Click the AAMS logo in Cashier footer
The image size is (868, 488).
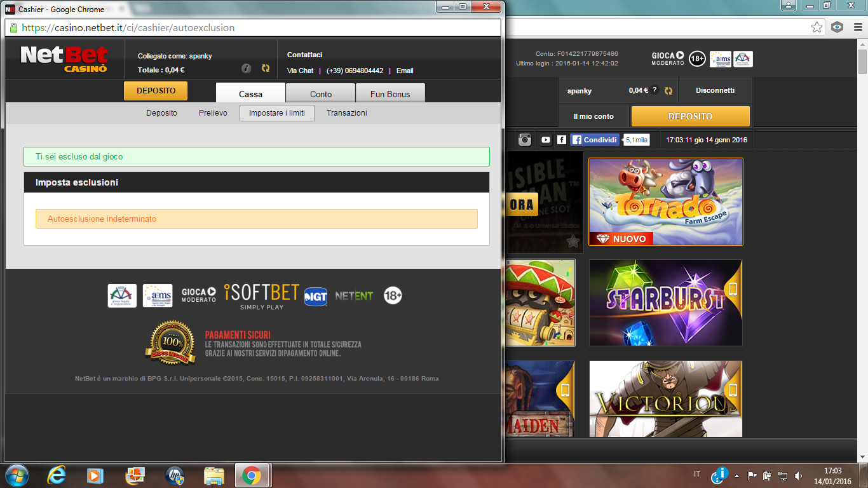[158, 295]
